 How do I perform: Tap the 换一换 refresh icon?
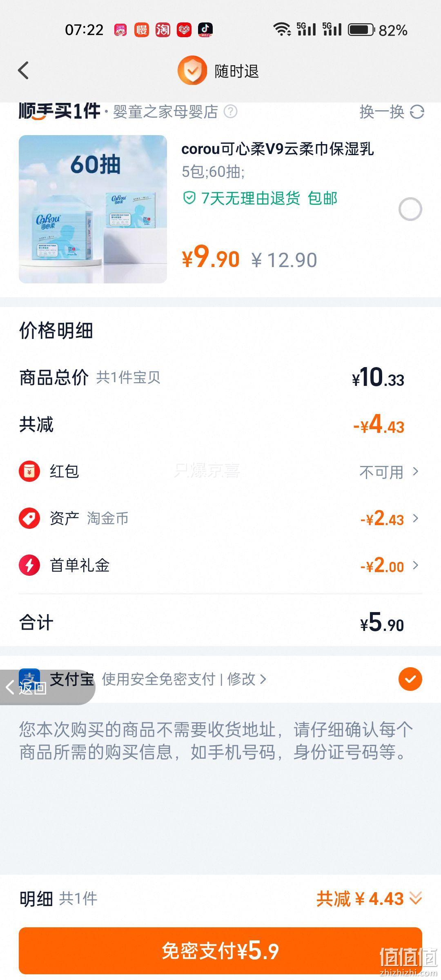(417, 111)
